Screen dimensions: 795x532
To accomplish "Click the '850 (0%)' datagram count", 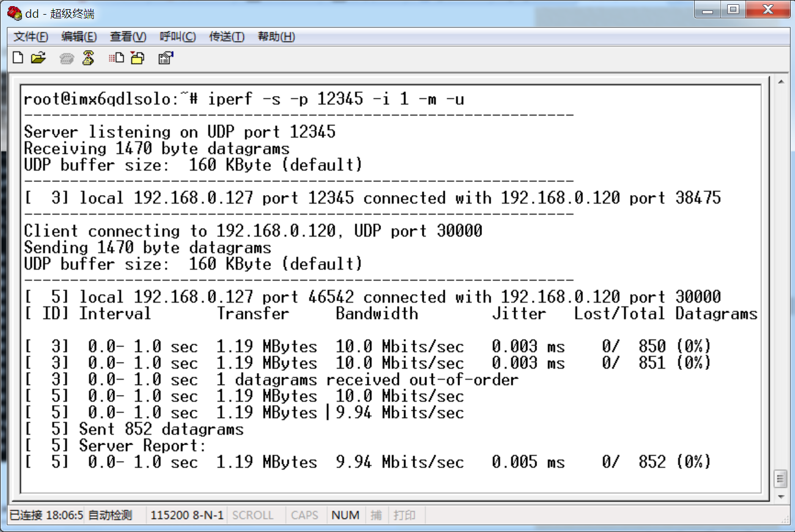I will click(x=675, y=347).
